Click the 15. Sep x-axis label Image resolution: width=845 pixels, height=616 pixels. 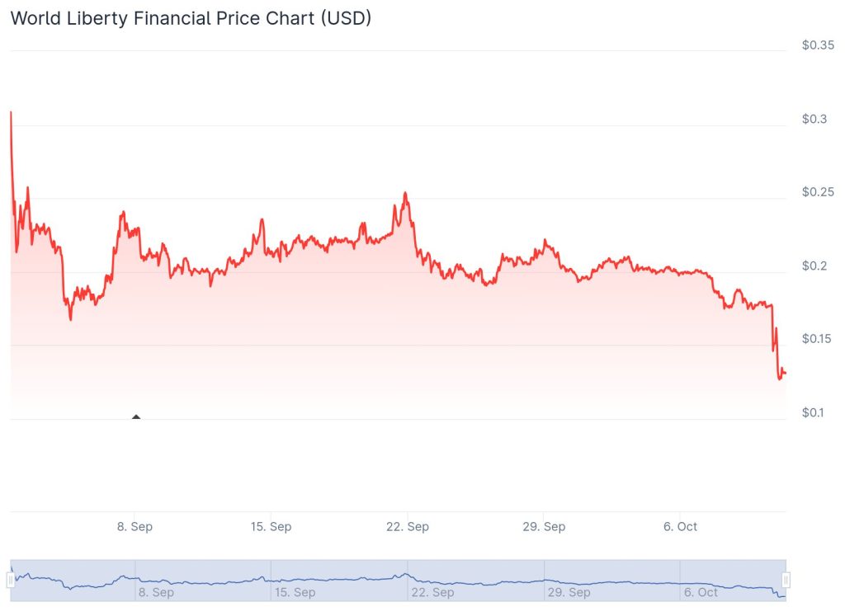tap(271, 527)
